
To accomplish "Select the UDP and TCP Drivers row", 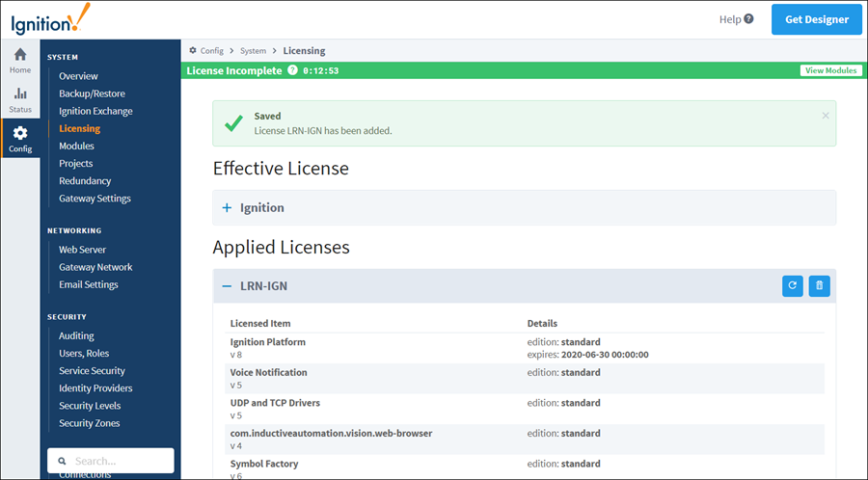I will coord(527,409).
